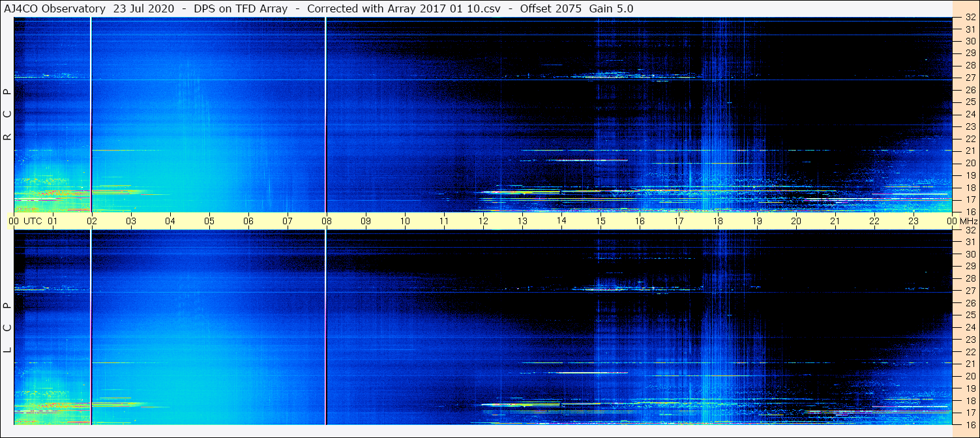Select the 23 hour label on time axis
The width and height of the screenshot is (980, 438).
913,221
